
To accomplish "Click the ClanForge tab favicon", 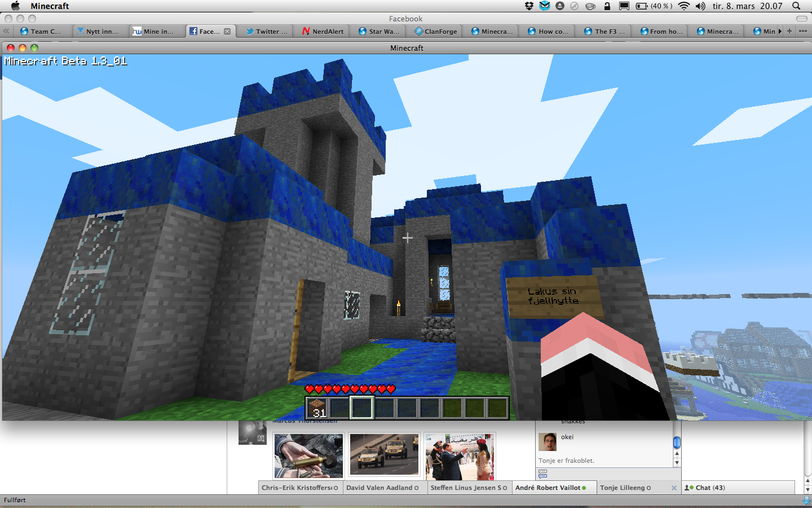I will click(419, 31).
